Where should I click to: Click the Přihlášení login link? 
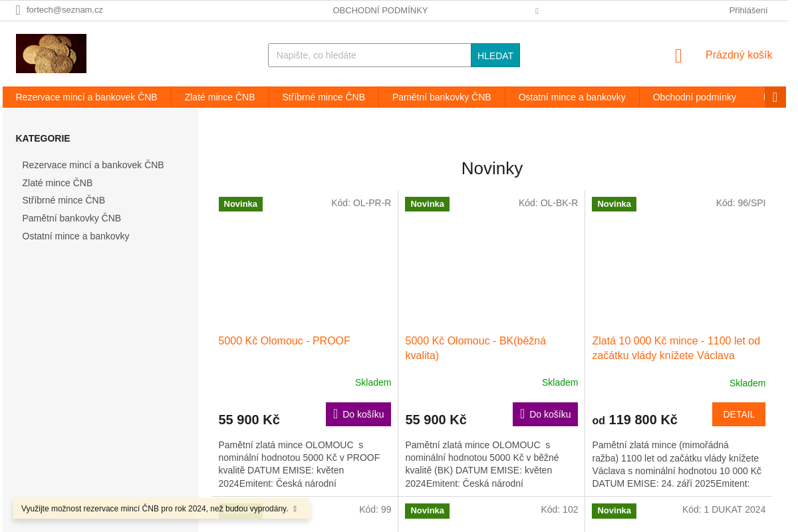748,10
